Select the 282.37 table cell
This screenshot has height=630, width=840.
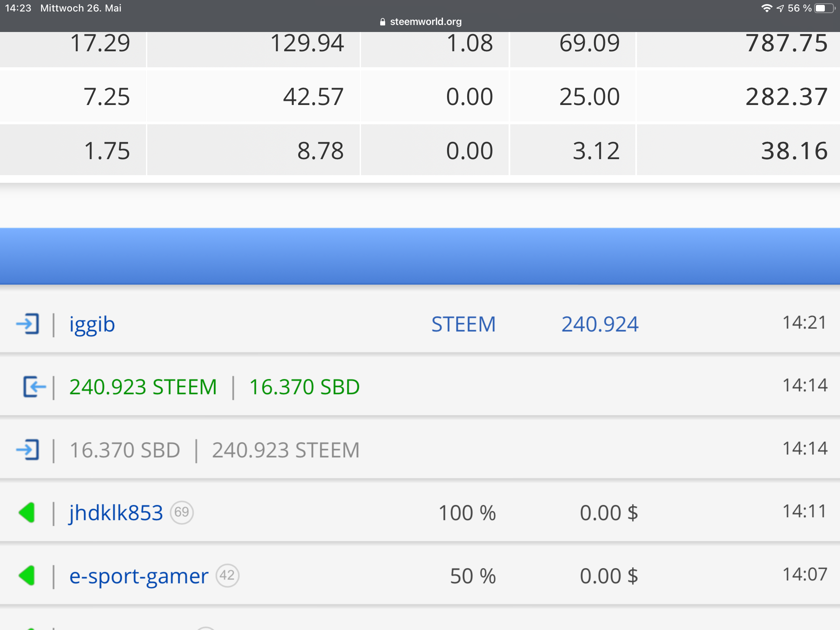pos(737,97)
